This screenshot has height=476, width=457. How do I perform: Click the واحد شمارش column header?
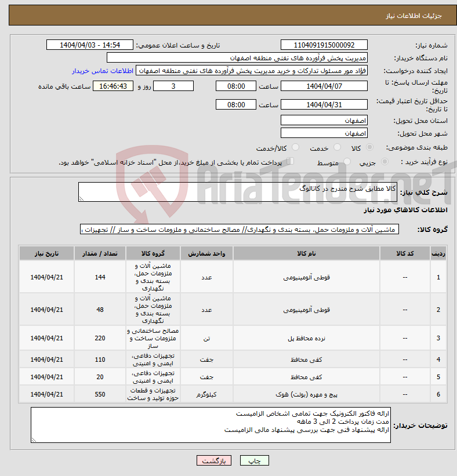(207, 253)
